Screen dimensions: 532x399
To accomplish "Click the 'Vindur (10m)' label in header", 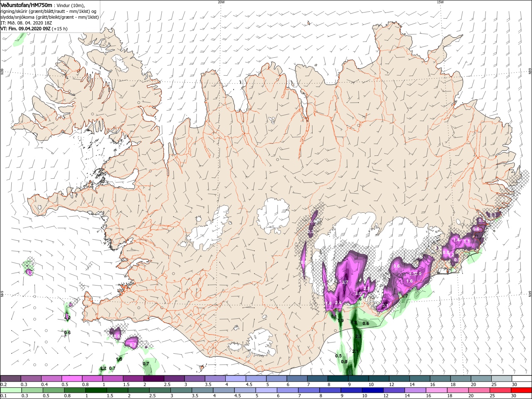I will pos(70,5).
